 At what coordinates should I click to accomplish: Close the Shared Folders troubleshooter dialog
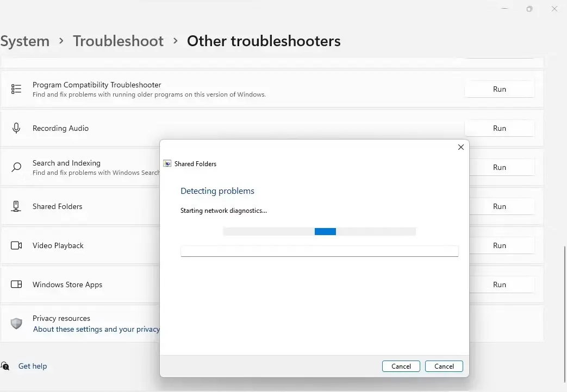pyautogui.click(x=460, y=147)
